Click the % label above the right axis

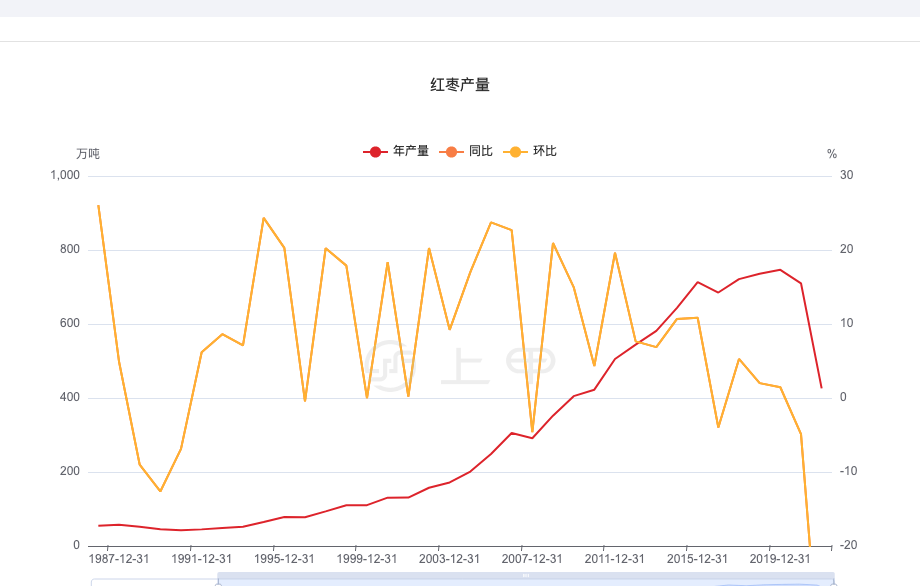coord(831,152)
